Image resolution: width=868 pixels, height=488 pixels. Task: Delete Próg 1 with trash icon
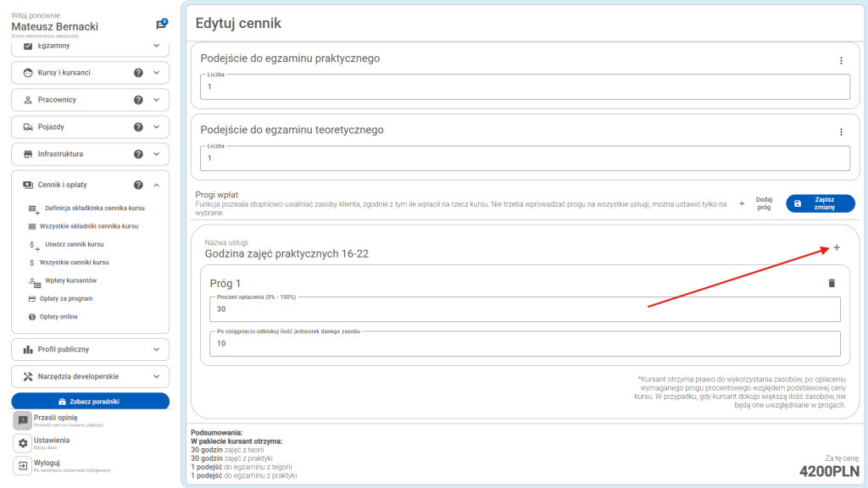tap(832, 283)
